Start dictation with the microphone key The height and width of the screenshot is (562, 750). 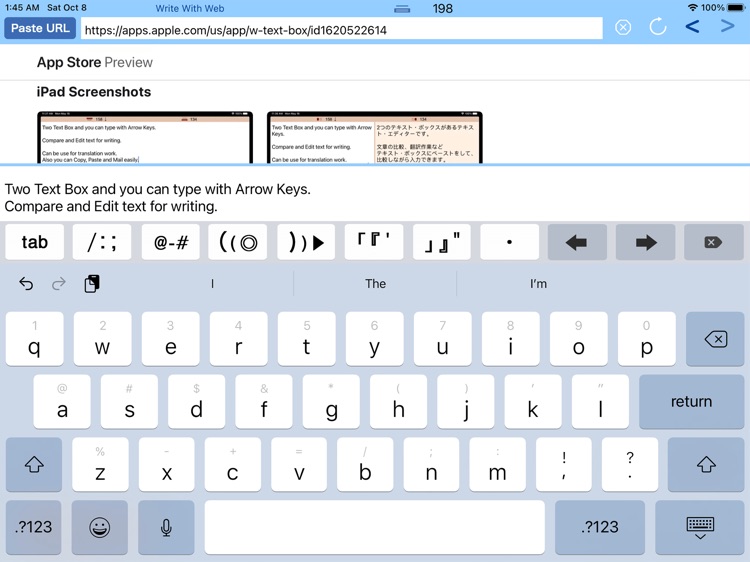coord(166,527)
